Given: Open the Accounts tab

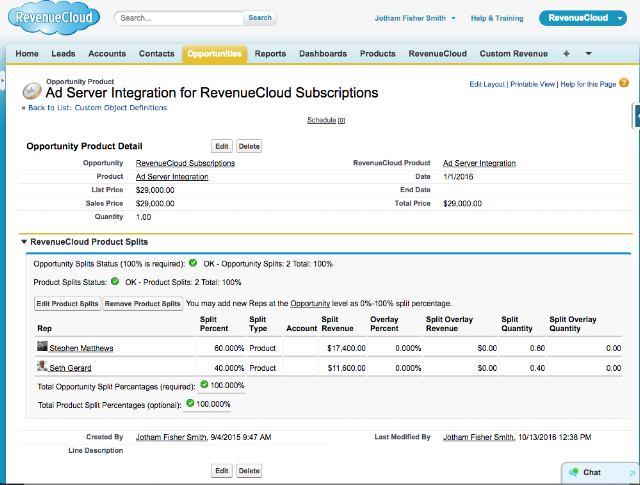Looking at the screenshot, I should click(x=107, y=54).
